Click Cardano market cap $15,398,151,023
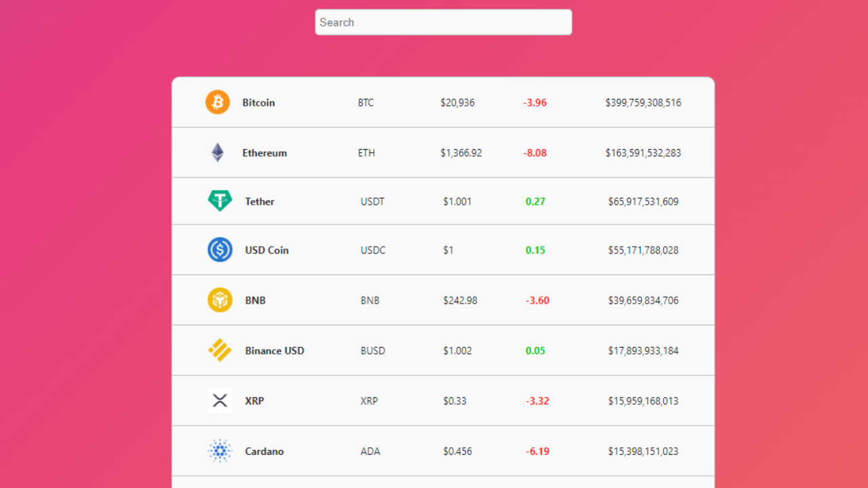The height and width of the screenshot is (488, 868). pos(644,451)
